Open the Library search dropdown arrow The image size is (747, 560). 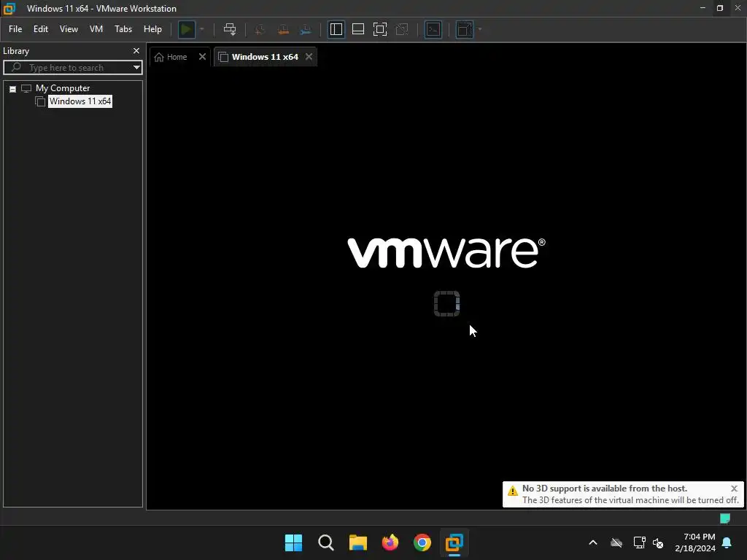point(136,68)
